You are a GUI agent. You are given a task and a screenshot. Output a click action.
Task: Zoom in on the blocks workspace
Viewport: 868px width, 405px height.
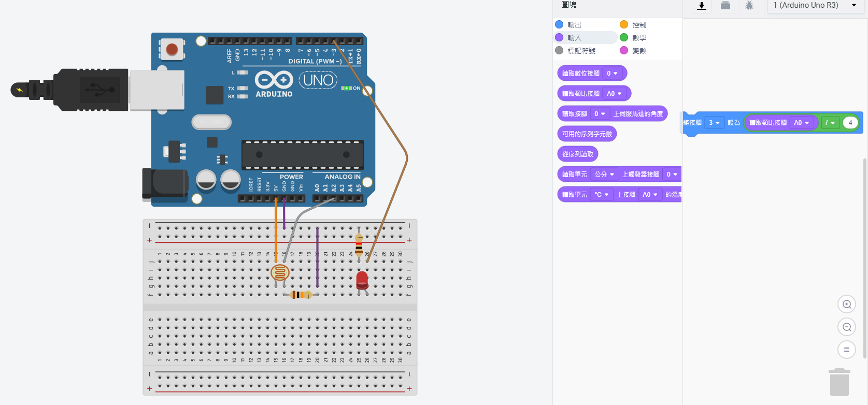(x=847, y=305)
